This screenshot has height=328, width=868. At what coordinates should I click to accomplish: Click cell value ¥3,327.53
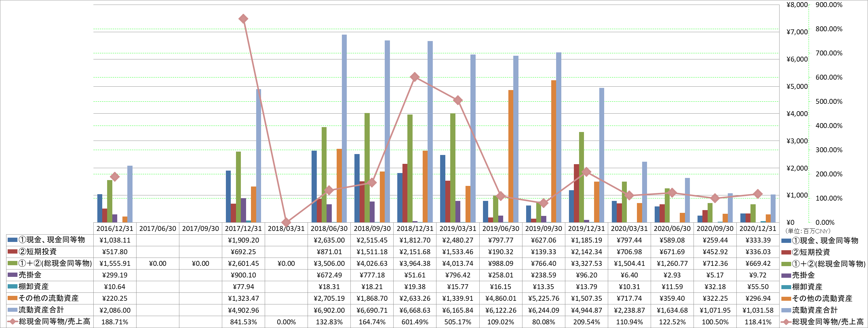tap(586, 264)
